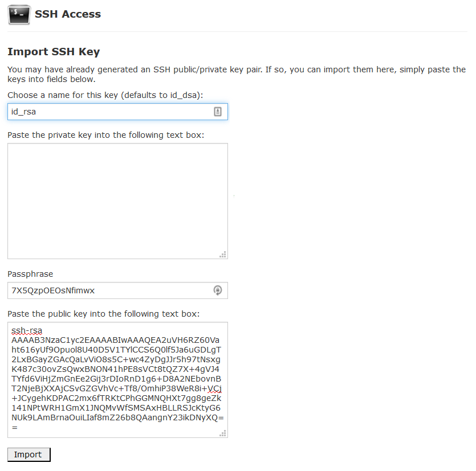Click the private key box resize grip
Viewport: 476px width, 471px height.
[x=223, y=255]
